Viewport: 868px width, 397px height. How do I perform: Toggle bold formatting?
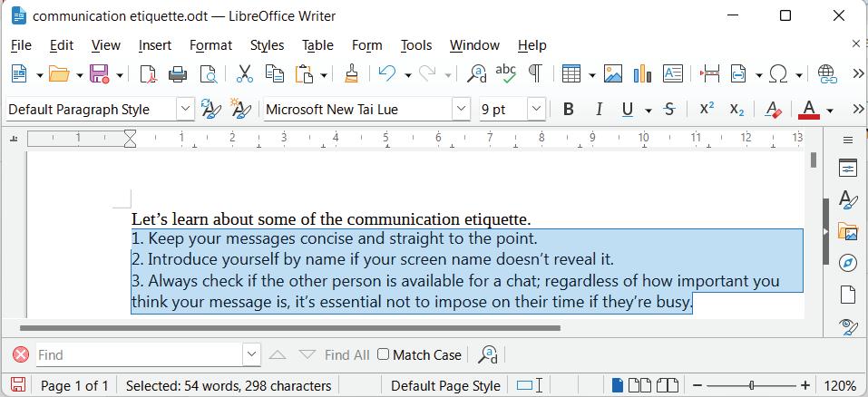point(568,110)
